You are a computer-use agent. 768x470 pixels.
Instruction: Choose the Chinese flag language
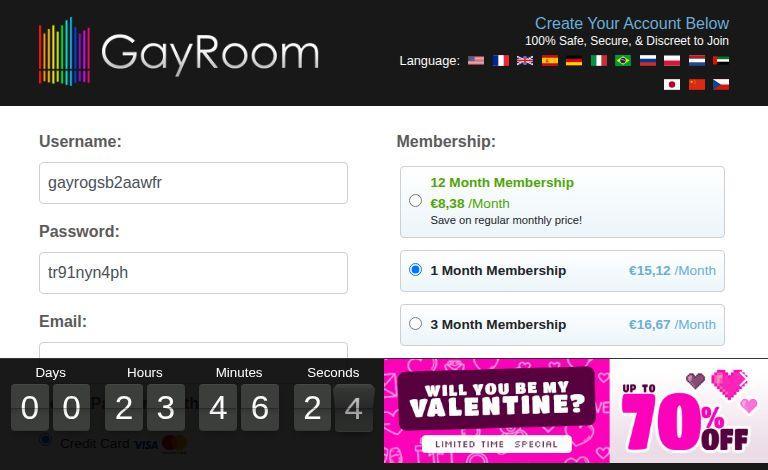(697, 85)
